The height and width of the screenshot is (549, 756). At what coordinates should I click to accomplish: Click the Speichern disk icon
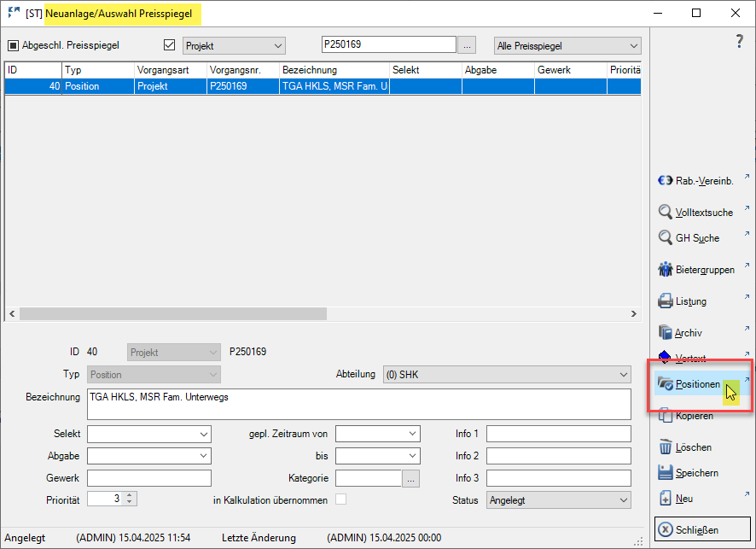666,473
